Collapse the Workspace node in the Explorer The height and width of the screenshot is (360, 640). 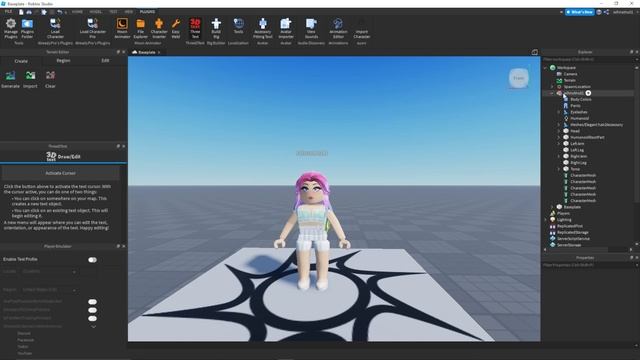(x=546, y=68)
